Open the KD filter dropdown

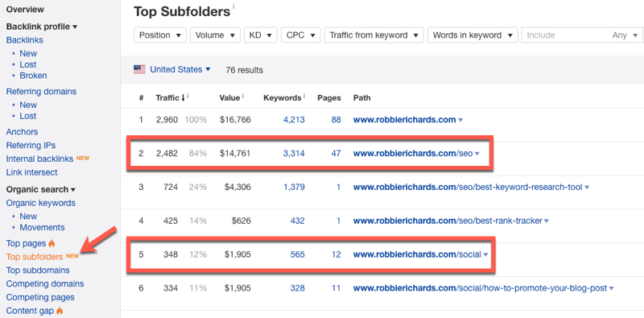coord(260,35)
